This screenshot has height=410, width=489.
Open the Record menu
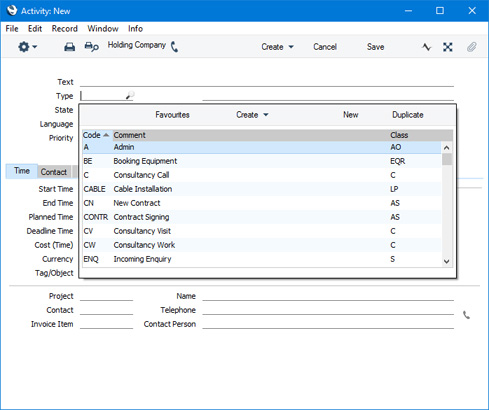pyautogui.click(x=64, y=29)
